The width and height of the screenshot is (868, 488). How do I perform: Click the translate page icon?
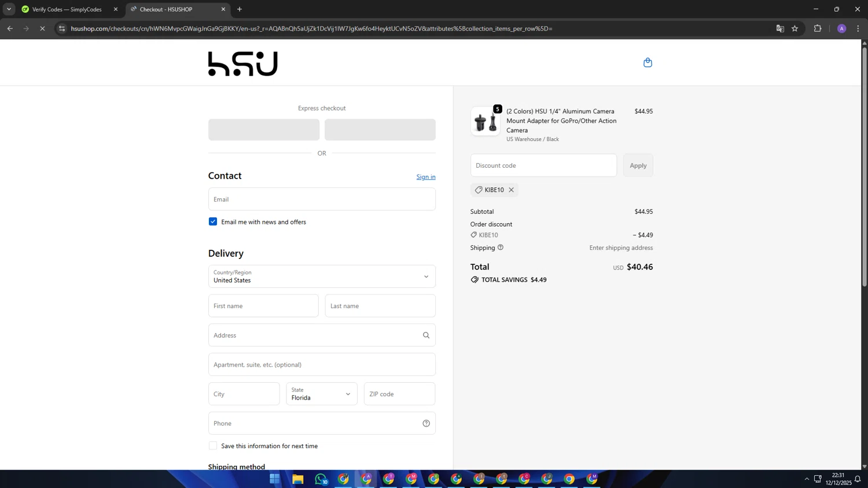[x=780, y=28]
